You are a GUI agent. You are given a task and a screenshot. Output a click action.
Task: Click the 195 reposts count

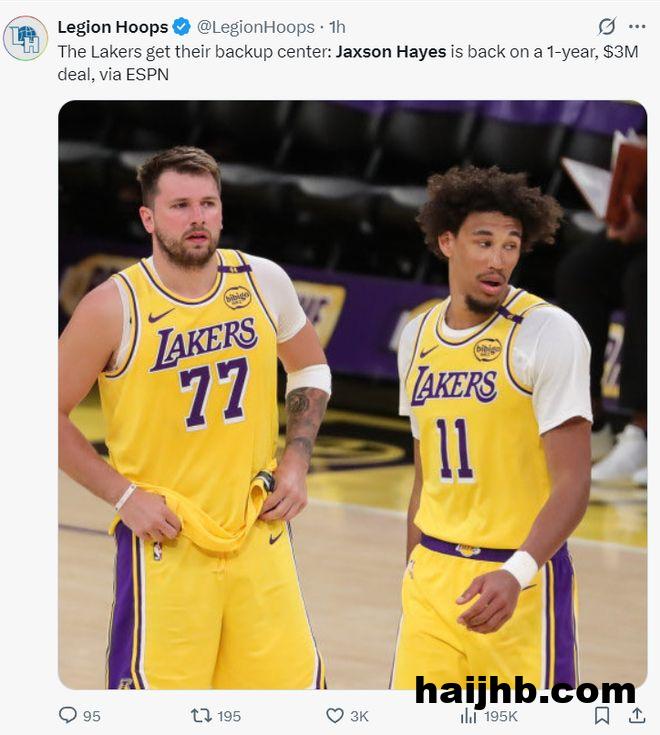coord(229,716)
